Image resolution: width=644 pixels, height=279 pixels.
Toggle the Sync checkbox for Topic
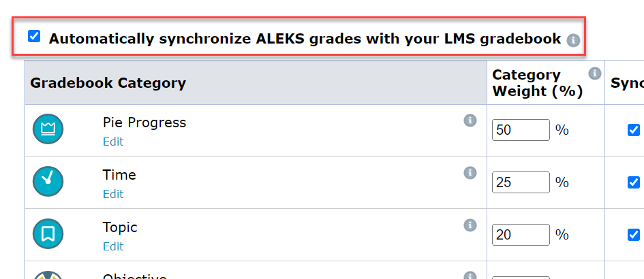pyautogui.click(x=633, y=235)
